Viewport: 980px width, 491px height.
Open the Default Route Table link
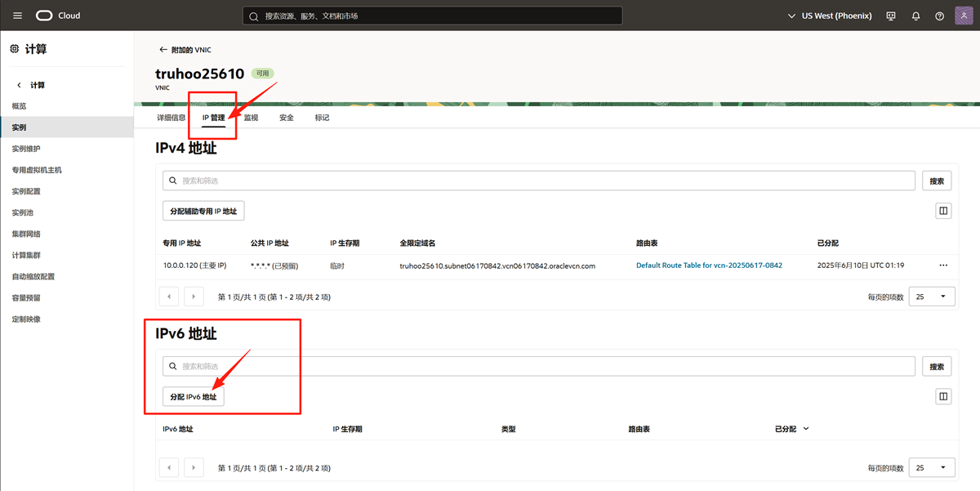pos(709,266)
